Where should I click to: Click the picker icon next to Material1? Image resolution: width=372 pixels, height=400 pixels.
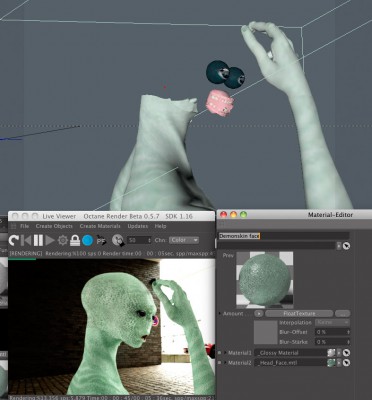click(x=346, y=353)
